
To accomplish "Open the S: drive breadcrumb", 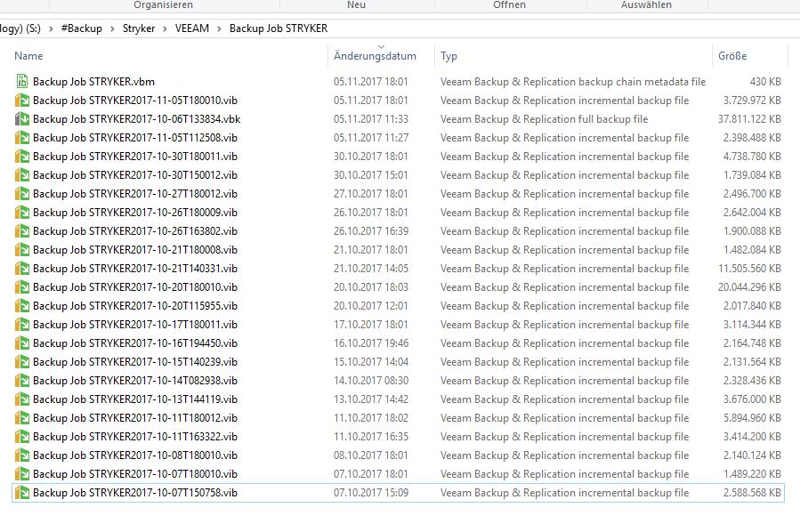I will 20,28.
